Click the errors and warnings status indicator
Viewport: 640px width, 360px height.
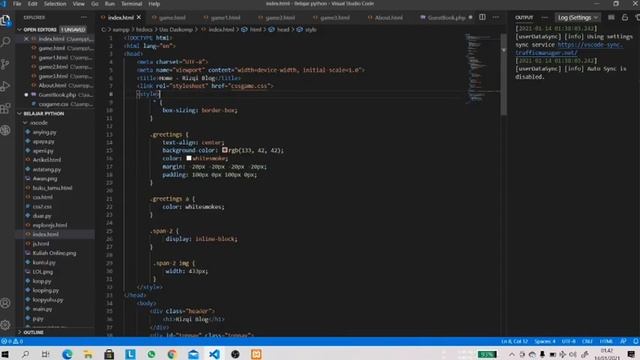click(x=12, y=341)
